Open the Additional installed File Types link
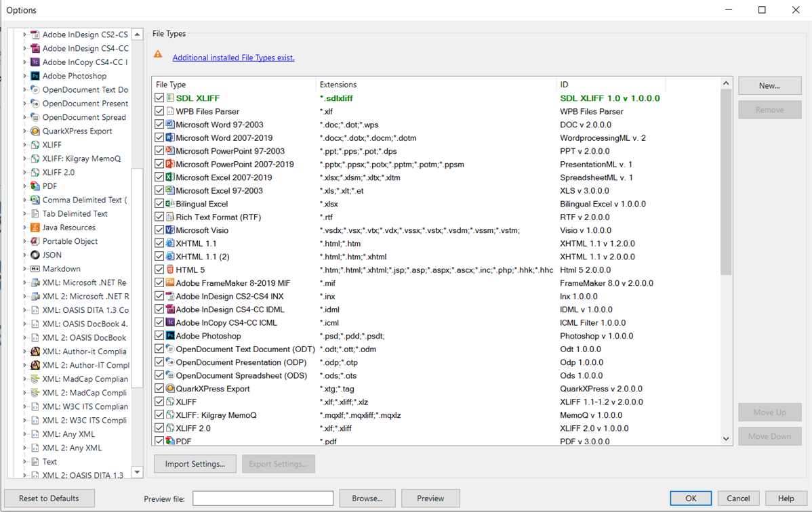This screenshot has width=812, height=512. pyautogui.click(x=233, y=58)
